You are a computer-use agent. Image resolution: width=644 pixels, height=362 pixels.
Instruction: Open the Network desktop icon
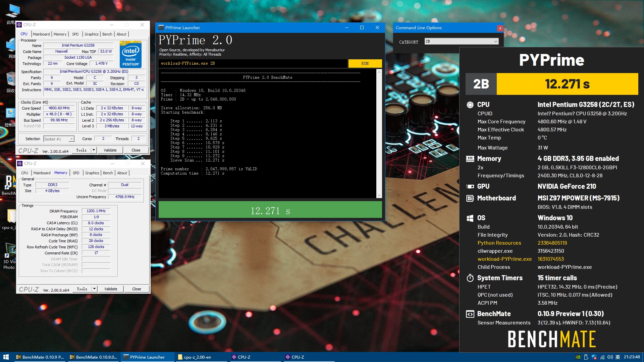pyautogui.click(x=11, y=48)
